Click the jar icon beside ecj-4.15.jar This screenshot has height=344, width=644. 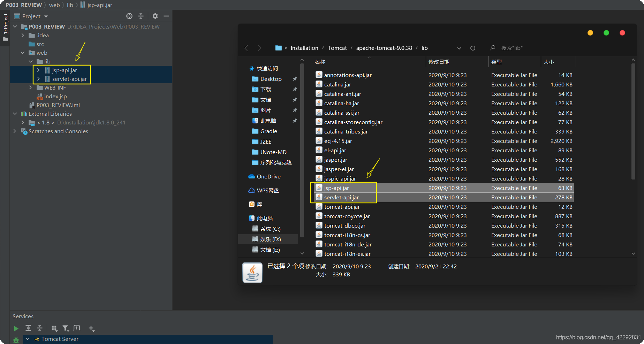[x=319, y=140]
